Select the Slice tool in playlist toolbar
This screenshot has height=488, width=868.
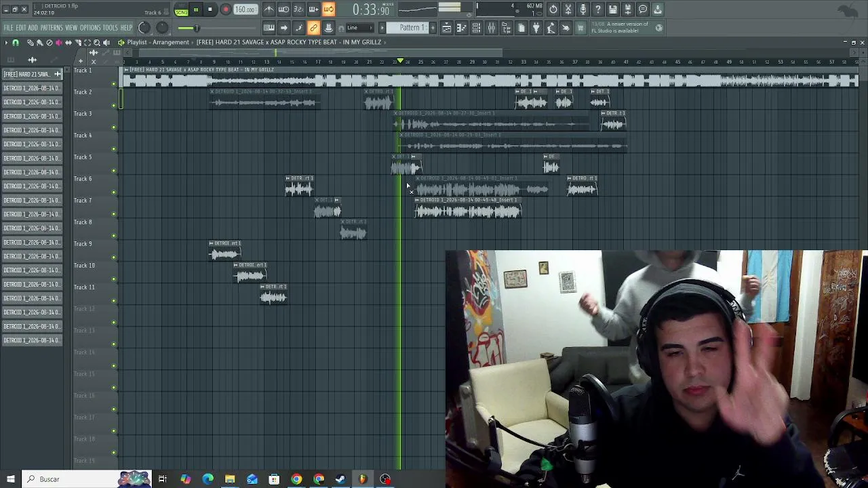pos(77,43)
